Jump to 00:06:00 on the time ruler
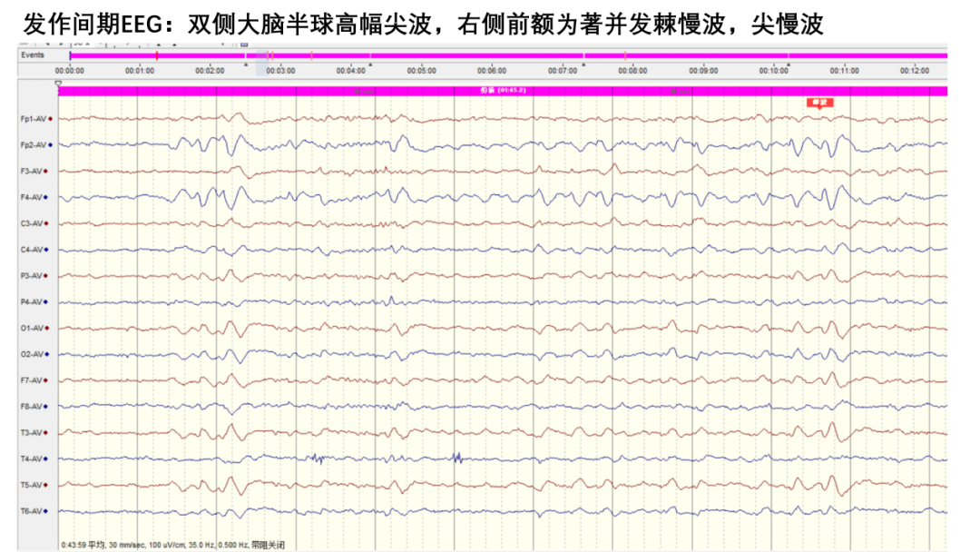Viewport: 980px width, 552px height. (492, 71)
